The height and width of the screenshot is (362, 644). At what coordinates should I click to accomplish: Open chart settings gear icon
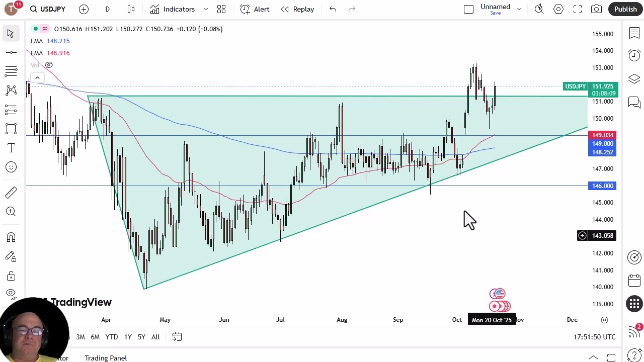558,9
